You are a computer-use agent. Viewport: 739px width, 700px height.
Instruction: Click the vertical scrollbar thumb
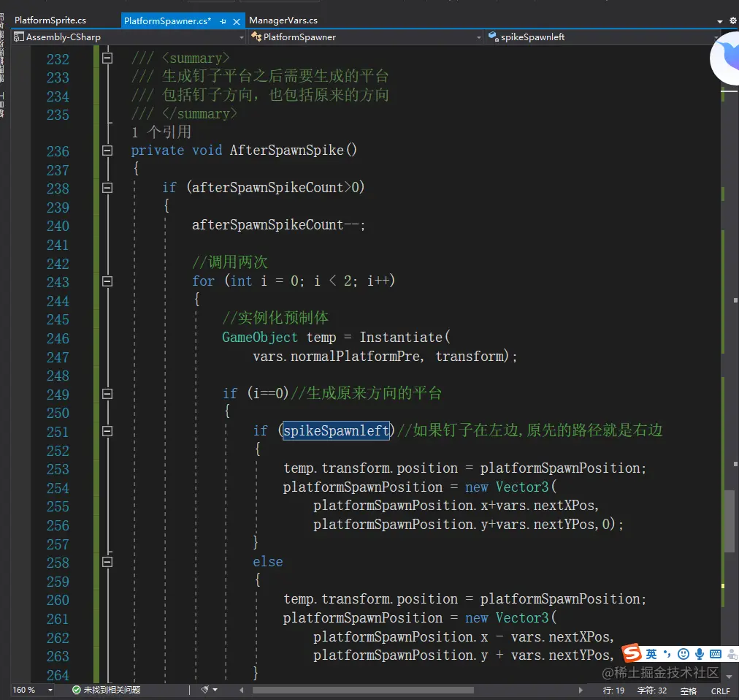tap(729, 521)
